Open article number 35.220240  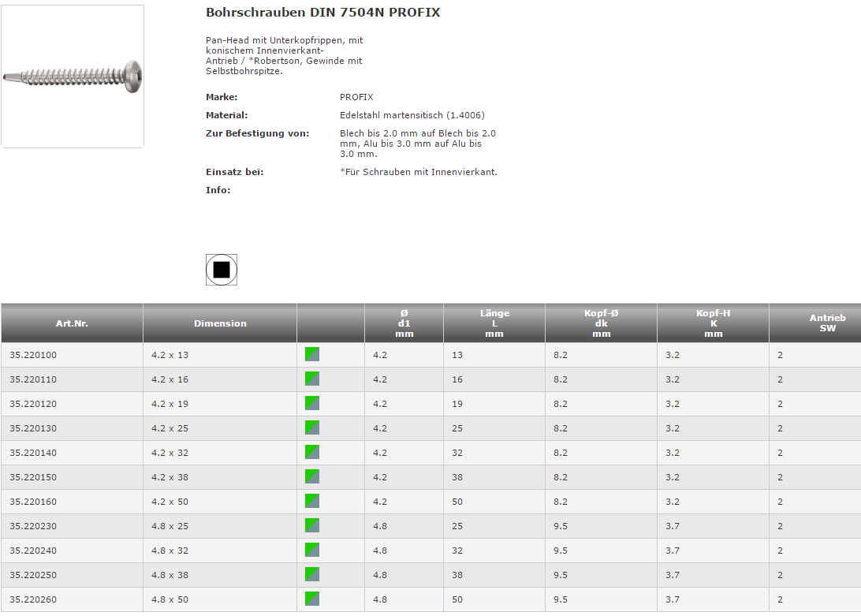click(x=33, y=551)
